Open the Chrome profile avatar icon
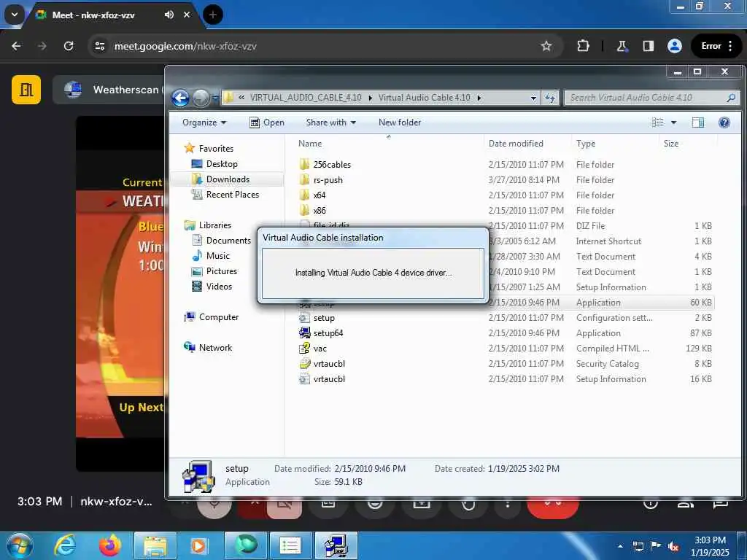Image resolution: width=747 pixels, height=560 pixels. click(x=675, y=46)
